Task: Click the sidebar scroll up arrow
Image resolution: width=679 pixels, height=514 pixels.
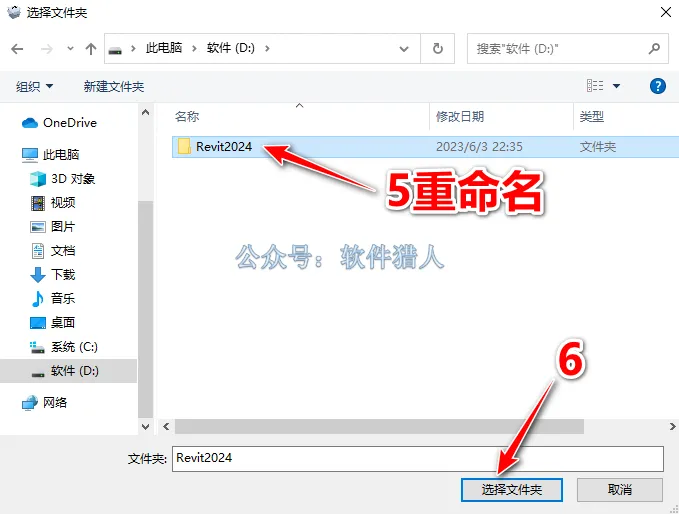Action: tap(146, 113)
